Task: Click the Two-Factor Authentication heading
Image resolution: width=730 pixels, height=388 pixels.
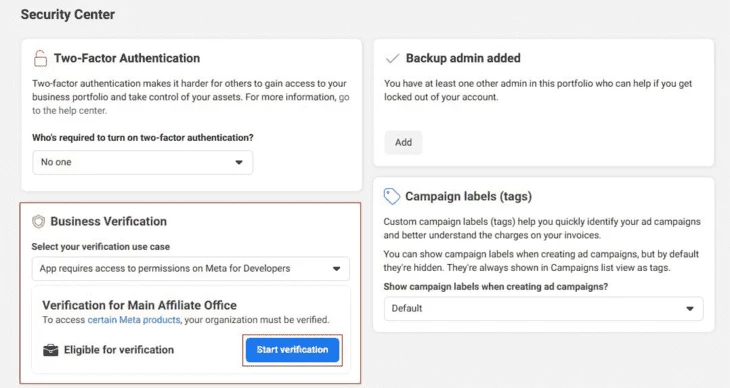Action: tap(127, 58)
